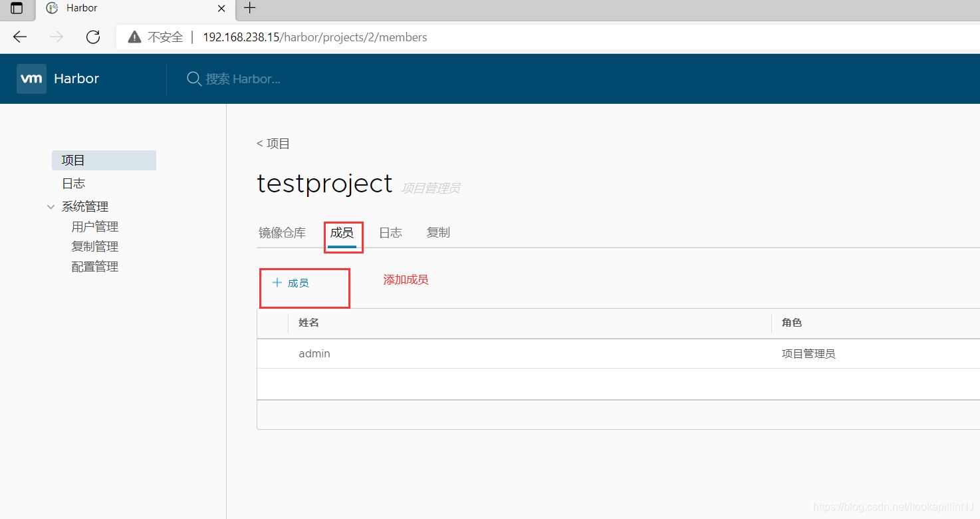Click 项目管理员 role cell for admin
This screenshot has height=519, width=980.
tap(808, 354)
